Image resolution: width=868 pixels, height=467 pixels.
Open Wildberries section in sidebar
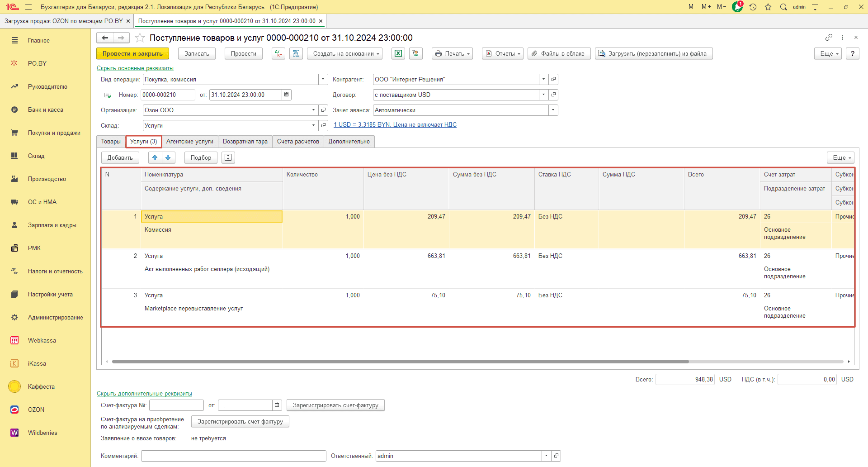(42, 433)
